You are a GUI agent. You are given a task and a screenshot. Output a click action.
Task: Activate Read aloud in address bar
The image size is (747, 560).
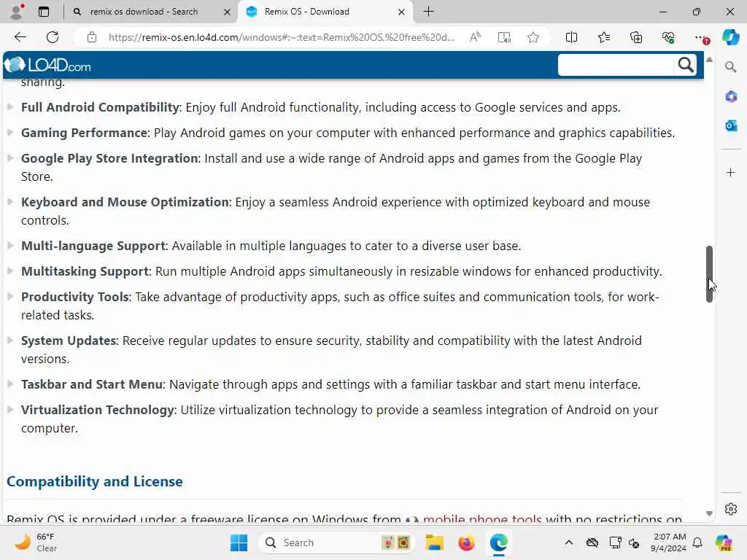coord(475,37)
